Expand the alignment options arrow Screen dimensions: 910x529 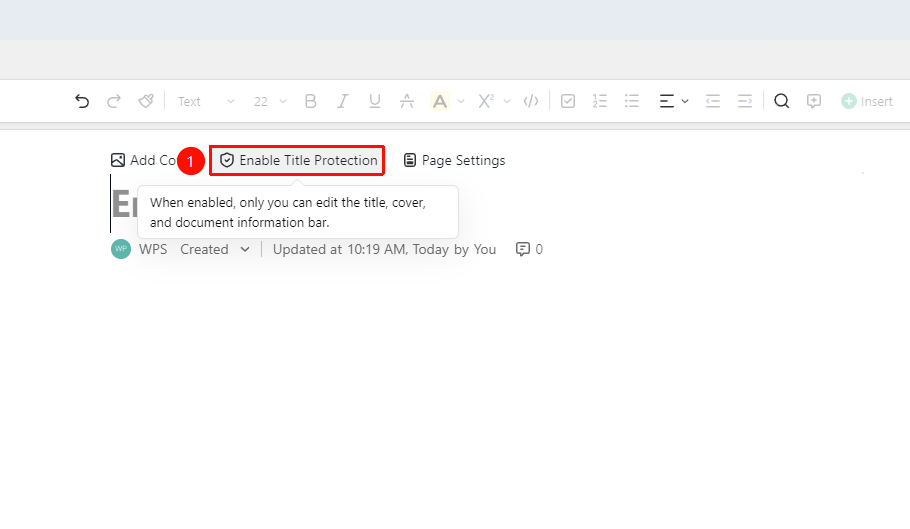point(685,102)
